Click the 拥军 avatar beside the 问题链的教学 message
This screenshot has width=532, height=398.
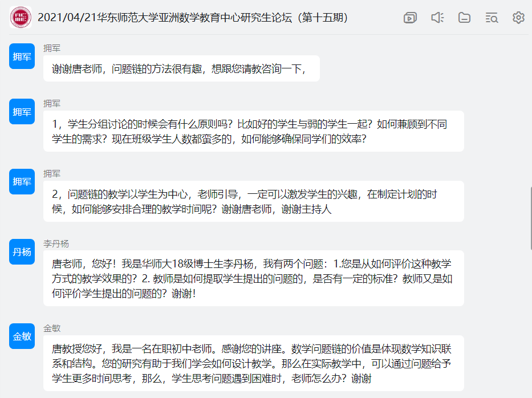click(22, 181)
